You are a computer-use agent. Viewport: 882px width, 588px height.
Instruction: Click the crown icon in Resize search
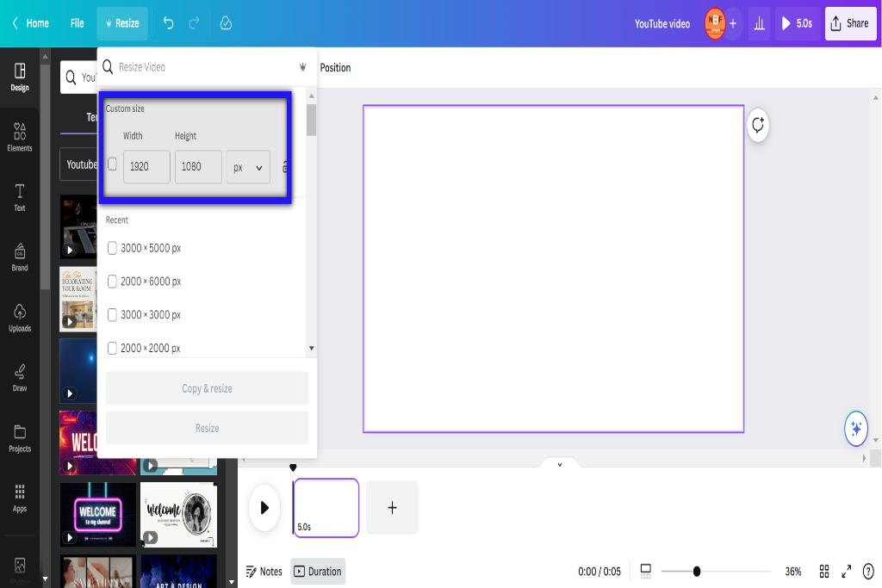302,67
